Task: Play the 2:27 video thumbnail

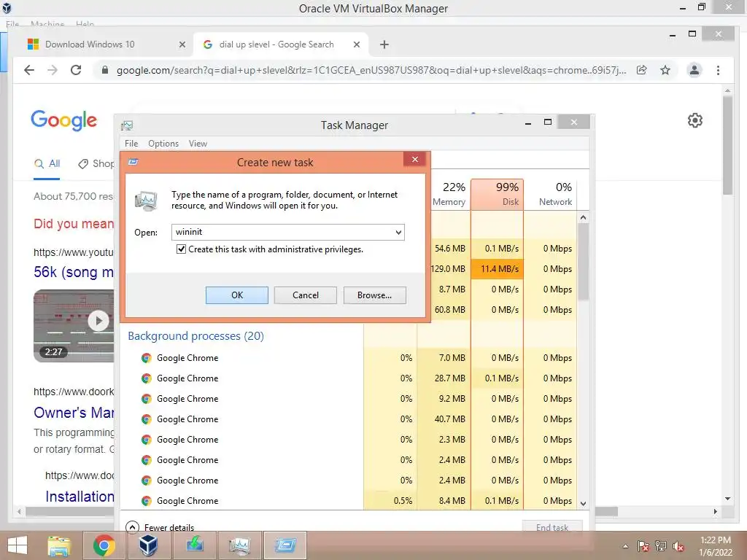Action: (x=74, y=326)
